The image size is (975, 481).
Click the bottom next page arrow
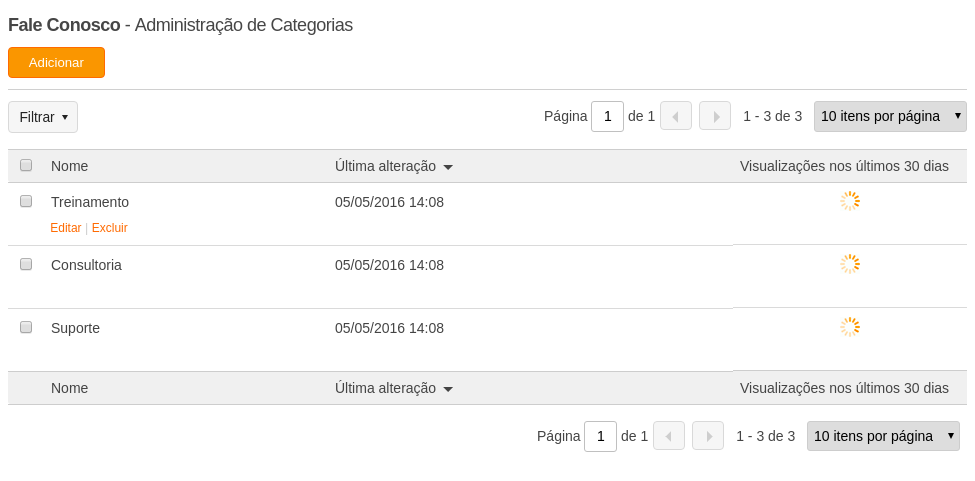pos(708,436)
